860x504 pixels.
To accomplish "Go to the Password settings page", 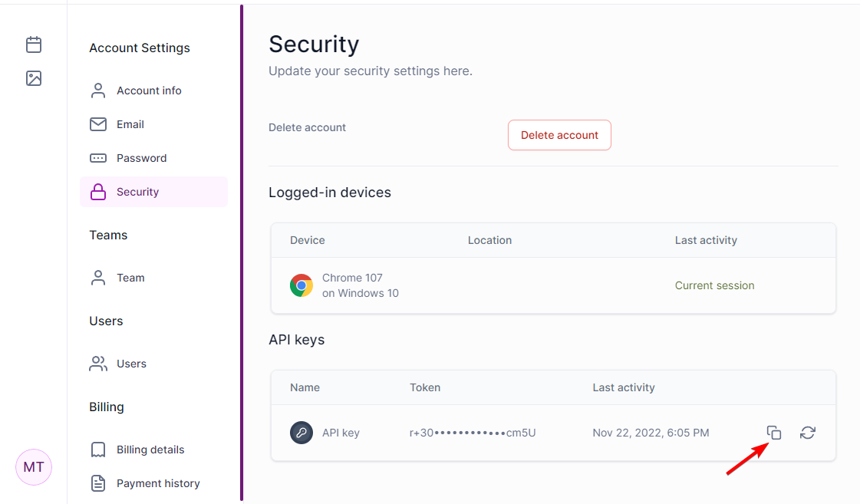I will coord(141,158).
